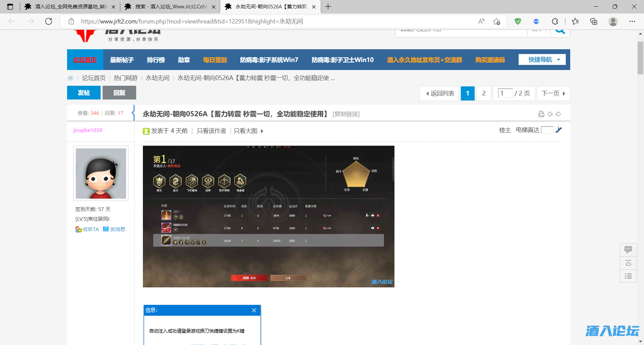Click user avatar image
The width and height of the screenshot is (644, 345).
pos(101,174)
